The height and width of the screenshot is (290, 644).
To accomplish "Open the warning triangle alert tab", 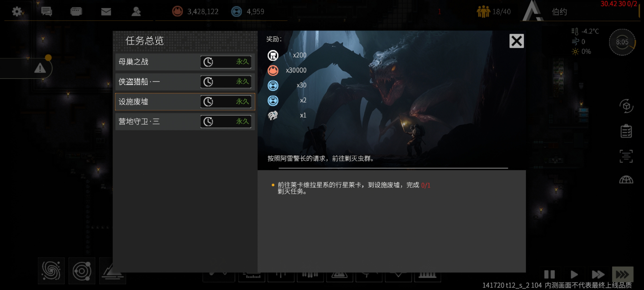I will click(x=40, y=68).
